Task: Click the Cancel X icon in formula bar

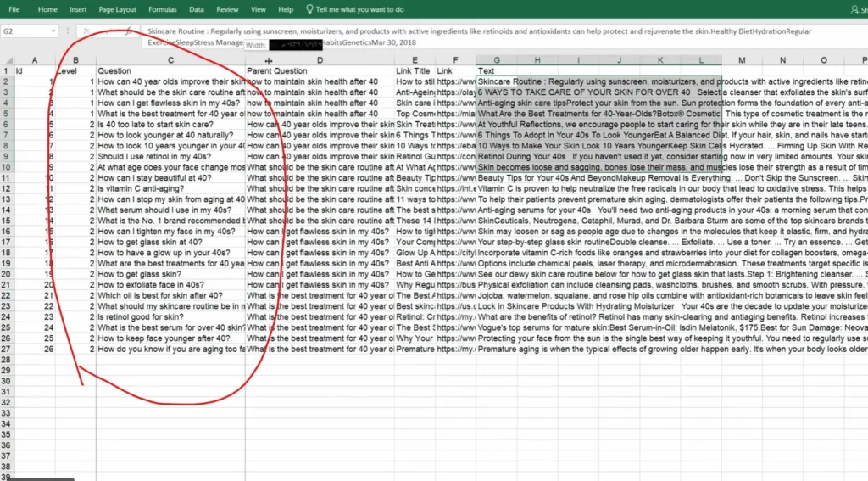Action: pyautogui.click(x=86, y=31)
